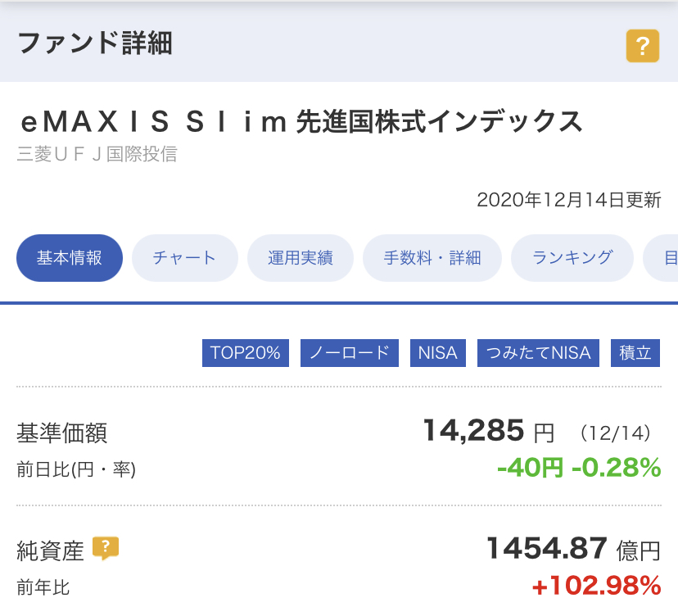Viewport: 678px width, 616px height.
Task: Tap the help bubble beside 純資産
Action: click(106, 549)
